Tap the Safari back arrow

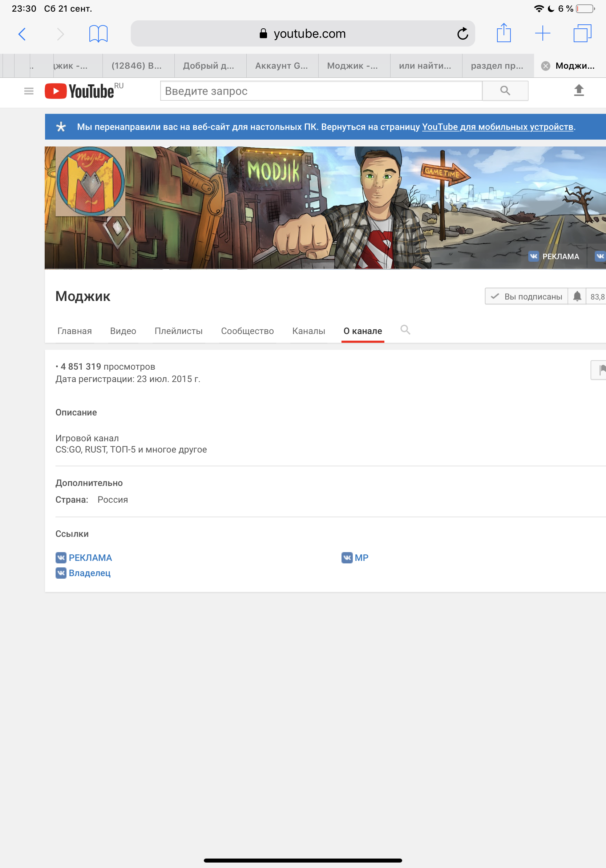[x=22, y=34]
